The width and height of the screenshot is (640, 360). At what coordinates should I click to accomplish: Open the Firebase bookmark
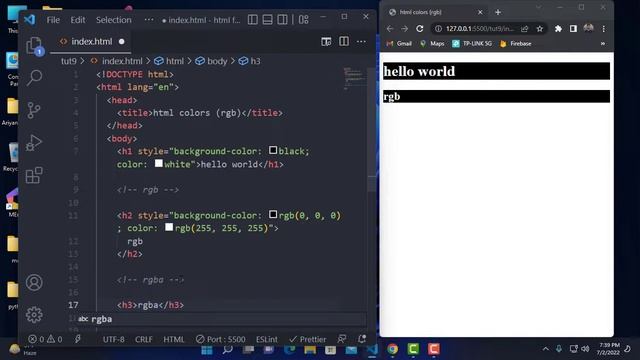pos(516,44)
